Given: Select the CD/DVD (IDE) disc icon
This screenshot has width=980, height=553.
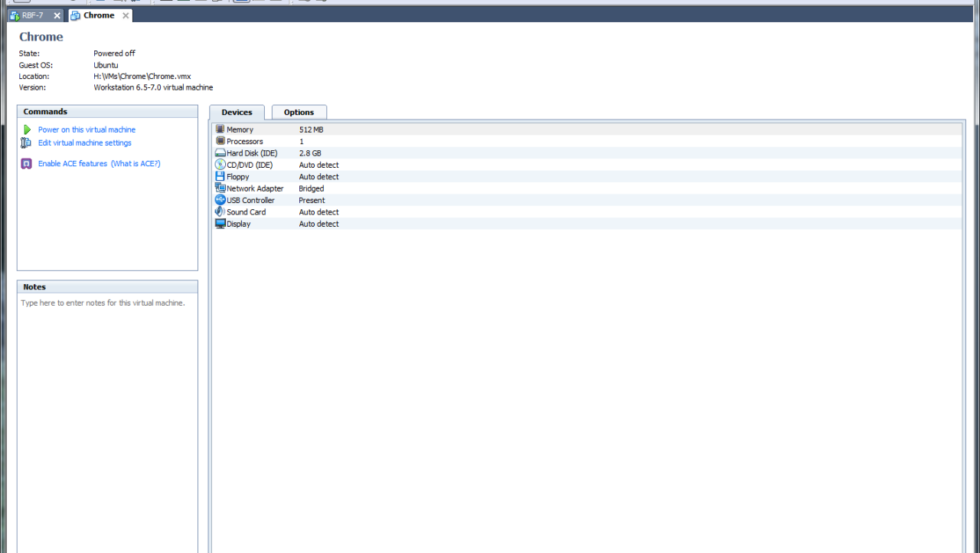Looking at the screenshot, I should coord(220,165).
